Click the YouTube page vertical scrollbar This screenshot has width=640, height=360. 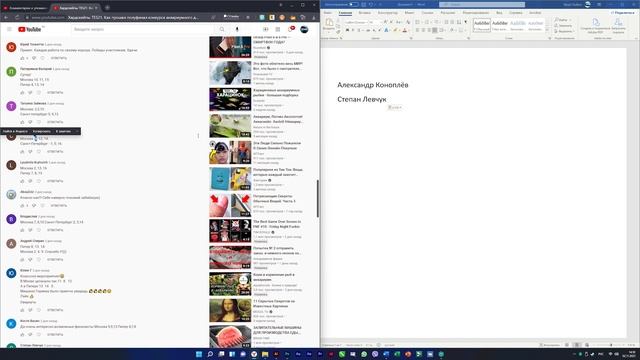pyautogui.click(x=318, y=198)
